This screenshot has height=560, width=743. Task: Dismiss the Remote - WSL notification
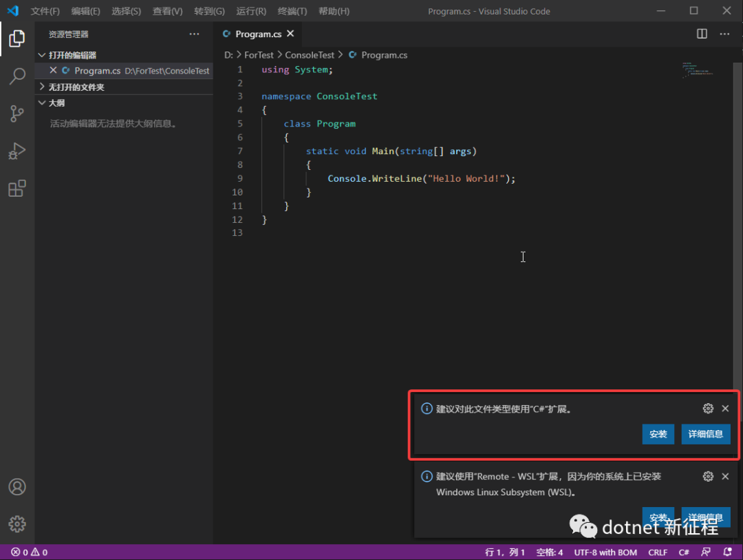tap(725, 476)
